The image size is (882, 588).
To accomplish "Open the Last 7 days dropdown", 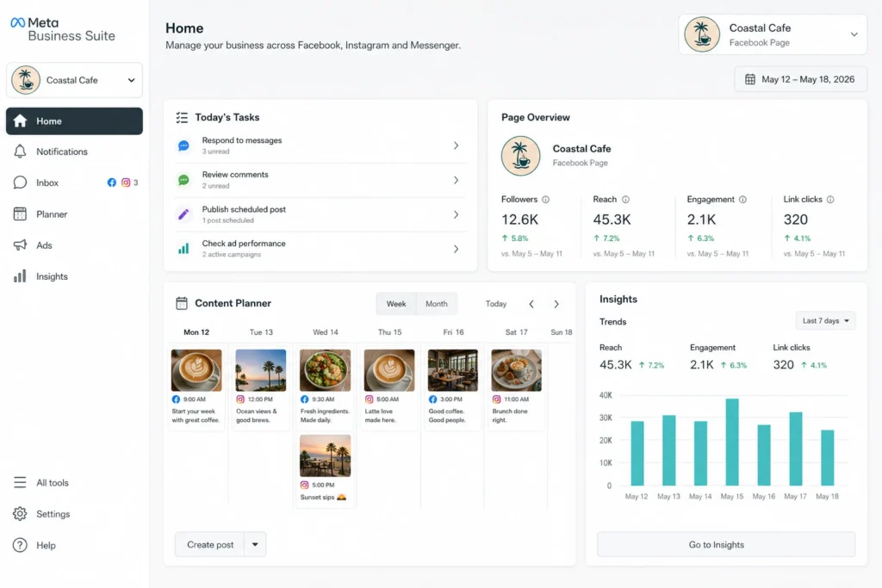I will [x=825, y=320].
